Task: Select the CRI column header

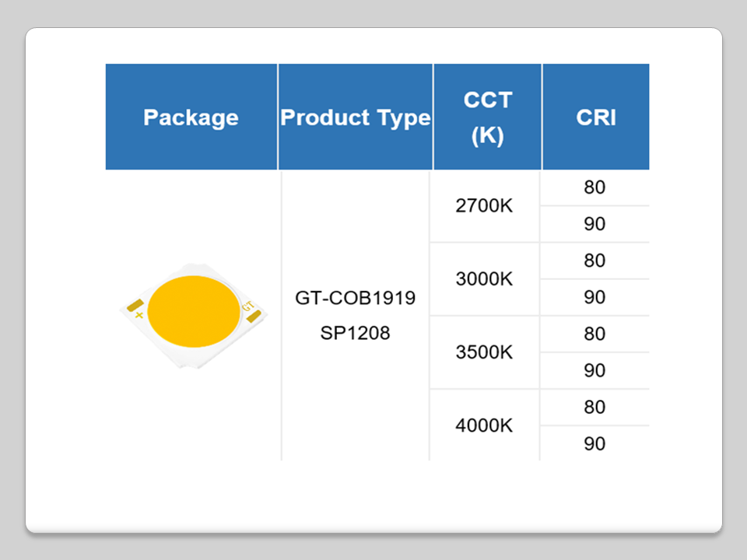Action: click(595, 117)
